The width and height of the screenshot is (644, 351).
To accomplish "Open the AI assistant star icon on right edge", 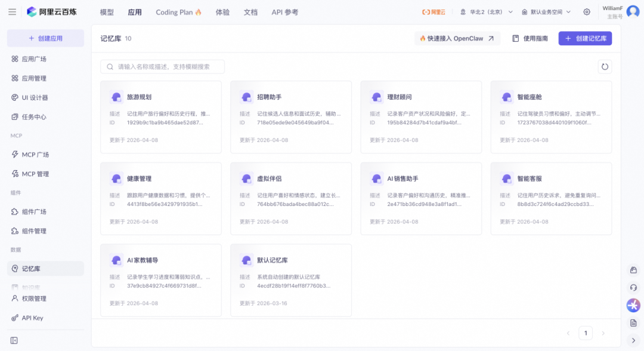I will pos(633,305).
